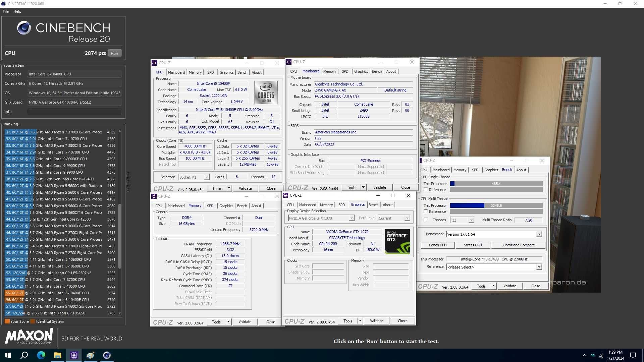Expand the Tools arrow in the Memory window
Screen dimensions: 644x362
point(228,322)
